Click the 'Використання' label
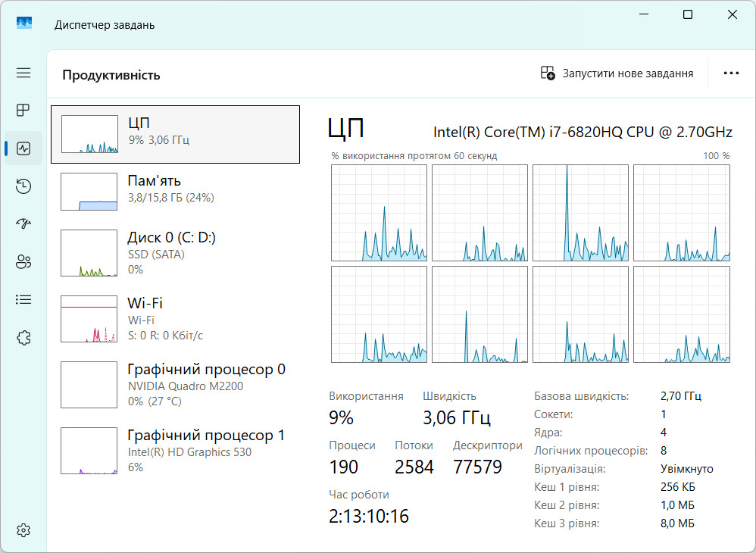This screenshot has width=756, height=553. click(366, 396)
